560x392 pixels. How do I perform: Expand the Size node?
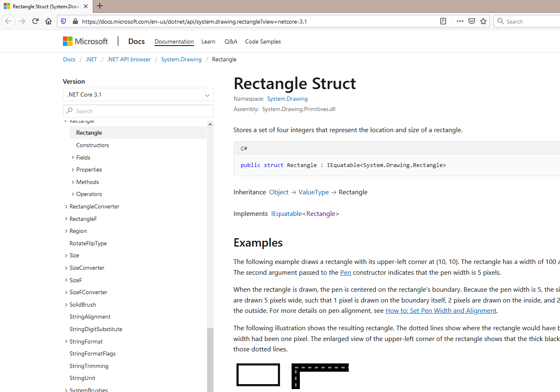click(x=66, y=255)
